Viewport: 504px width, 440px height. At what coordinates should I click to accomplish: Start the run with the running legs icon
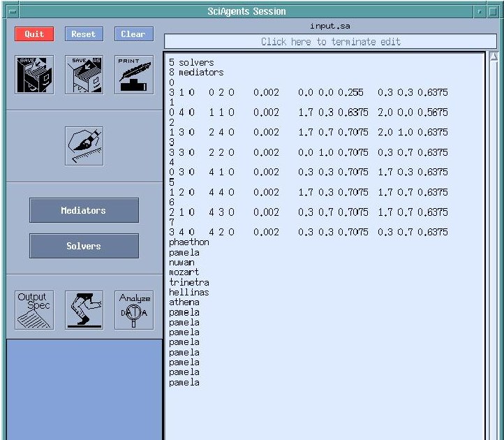(84, 310)
